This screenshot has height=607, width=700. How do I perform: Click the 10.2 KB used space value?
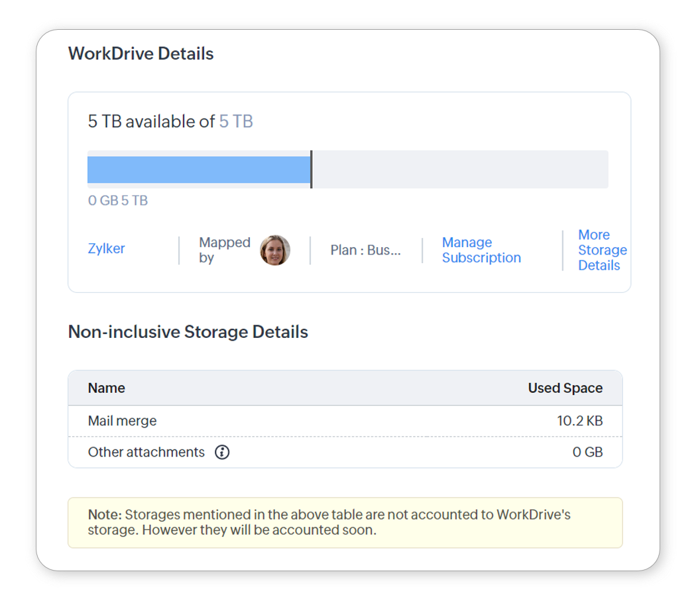click(x=579, y=421)
